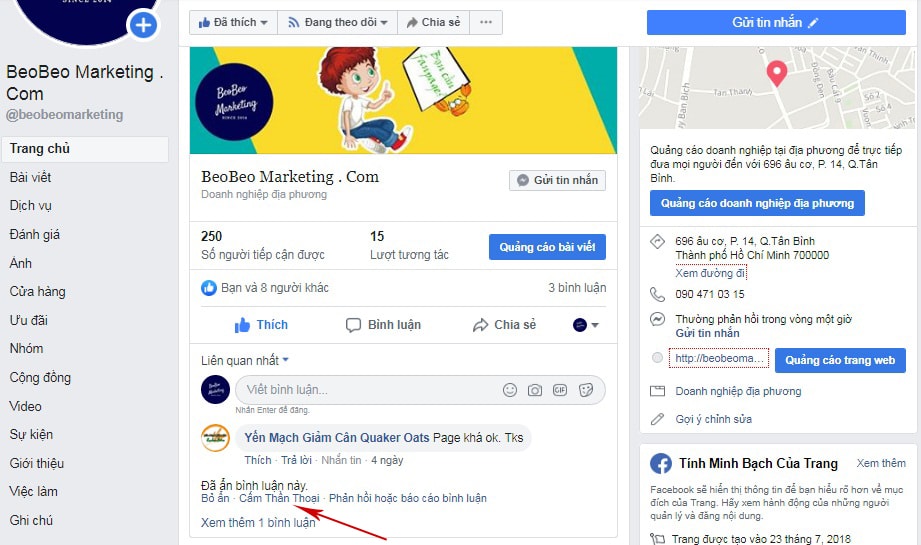Image resolution: width=921 pixels, height=545 pixels.
Task: Go to Bài viết in sidebar
Action: (31, 177)
